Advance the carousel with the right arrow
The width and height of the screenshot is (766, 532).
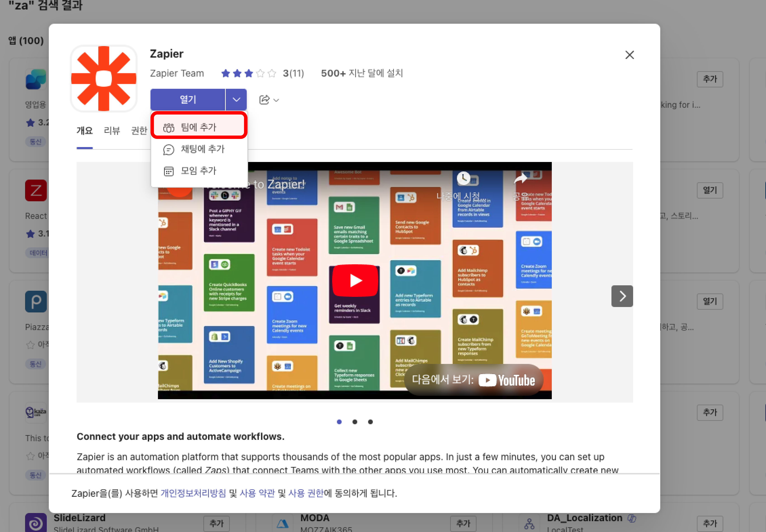pyautogui.click(x=622, y=296)
